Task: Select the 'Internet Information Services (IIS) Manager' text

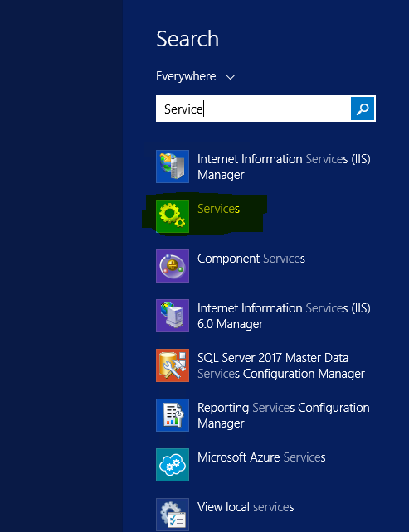Action: tap(284, 167)
